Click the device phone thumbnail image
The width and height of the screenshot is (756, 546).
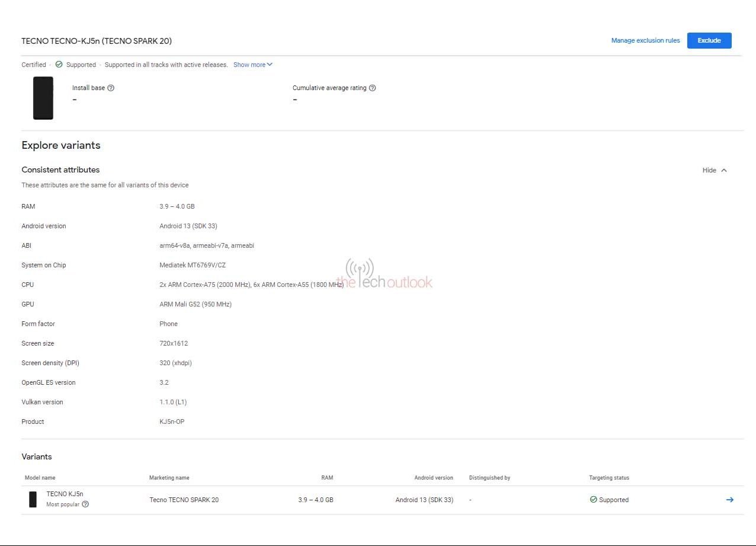[x=43, y=98]
